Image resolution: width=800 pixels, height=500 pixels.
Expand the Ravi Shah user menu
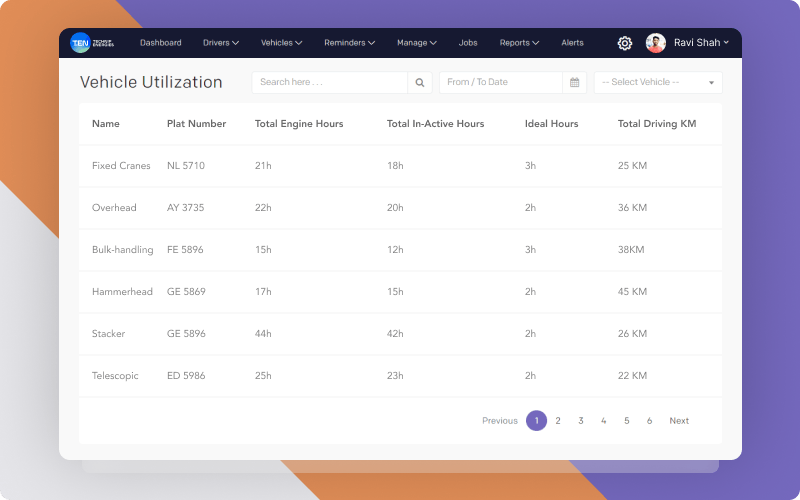point(701,43)
